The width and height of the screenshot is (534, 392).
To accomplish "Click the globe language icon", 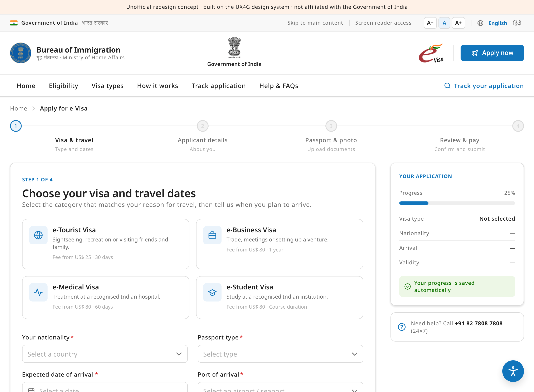I will [480, 23].
